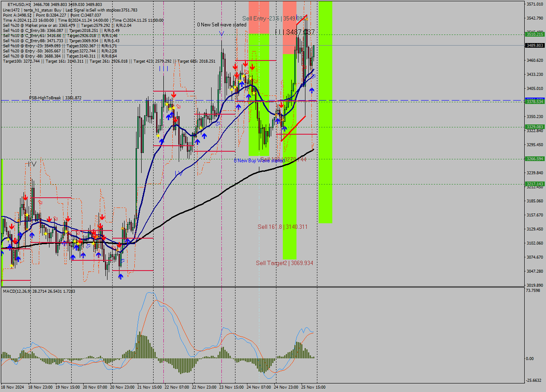
Task: Click the 3129.450 price axis label
Action: click(x=535, y=229)
